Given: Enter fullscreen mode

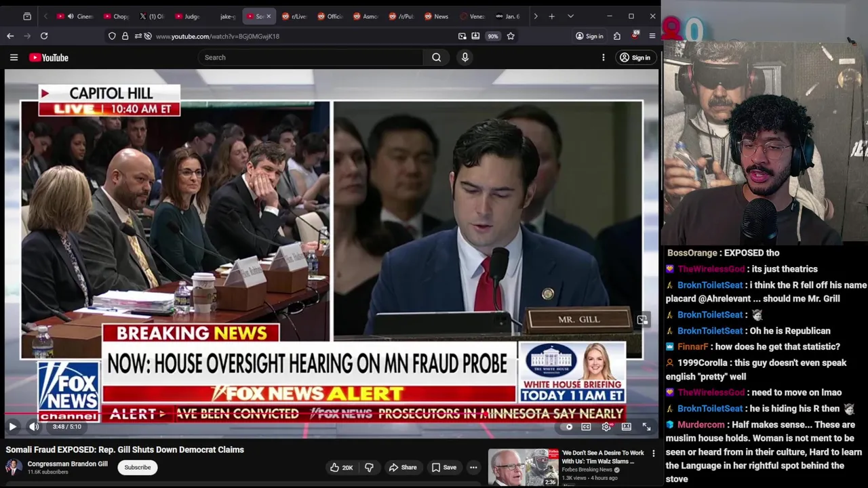Looking at the screenshot, I should 646,426.
